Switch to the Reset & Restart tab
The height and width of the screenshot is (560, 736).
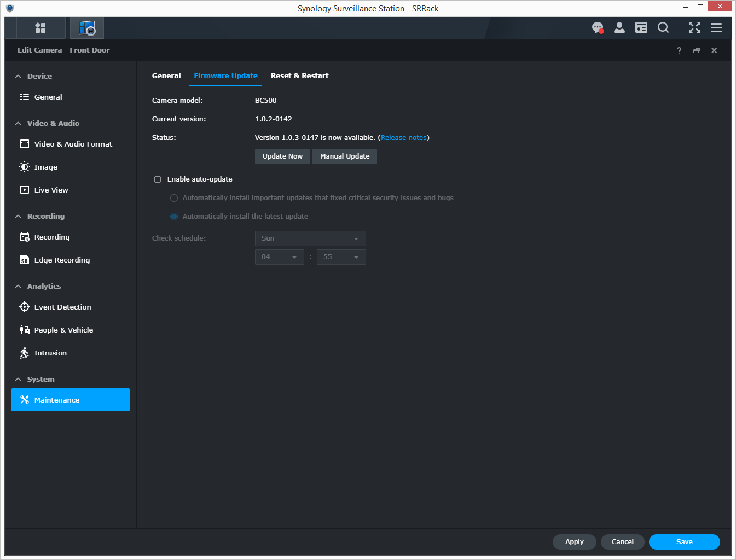[x=299, y=76]
